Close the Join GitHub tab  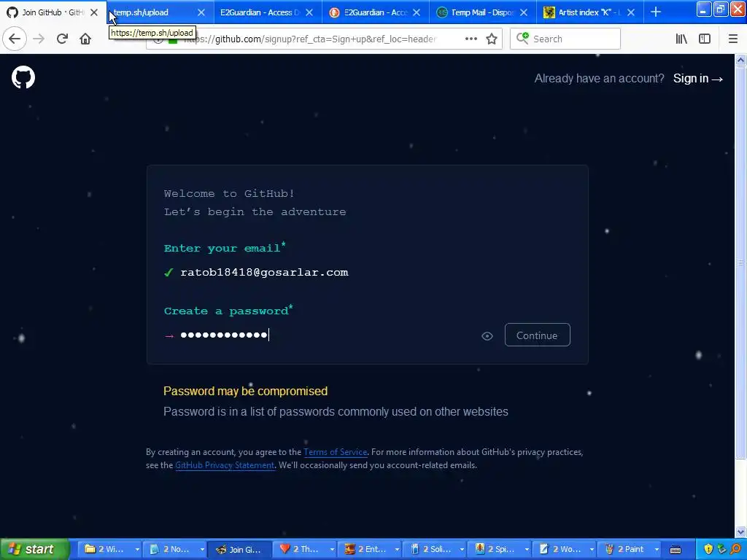(x=94, y=12)
